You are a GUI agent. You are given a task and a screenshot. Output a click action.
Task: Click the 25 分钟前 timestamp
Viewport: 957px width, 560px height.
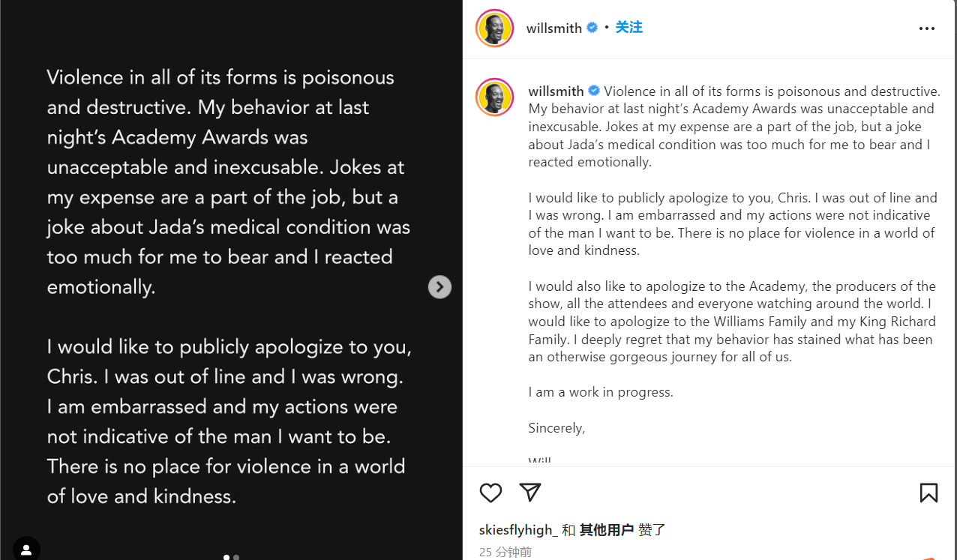[x=505, y=552]
